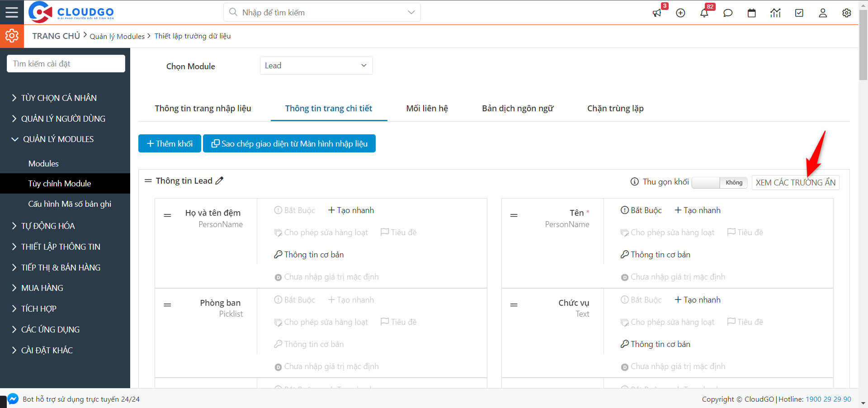Click the user profile icon
Viewport: 868px width, 408px height.
822,13
